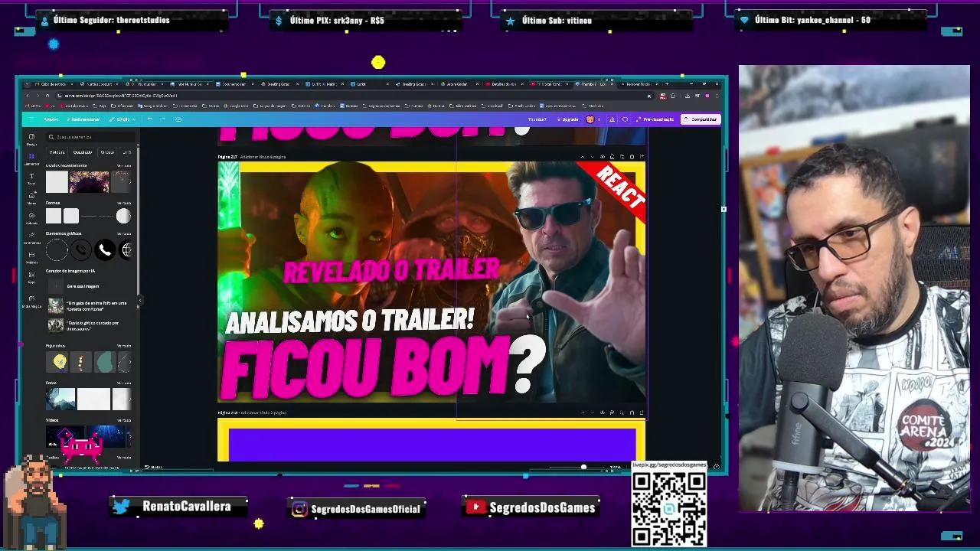Collapse the side panel handle arrow

coord(140,300)
